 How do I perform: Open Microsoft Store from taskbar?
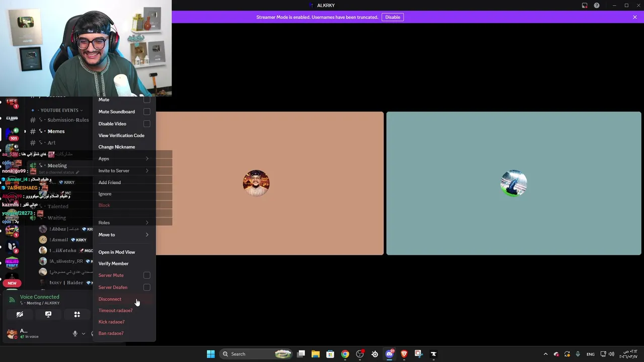tap(330, 354)
